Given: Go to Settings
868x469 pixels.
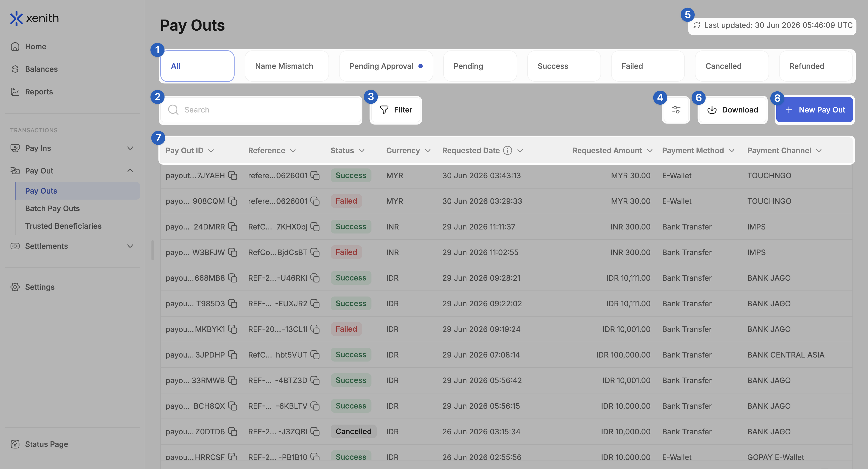Looking at the screenshot, I should click(x=39, y=287).
